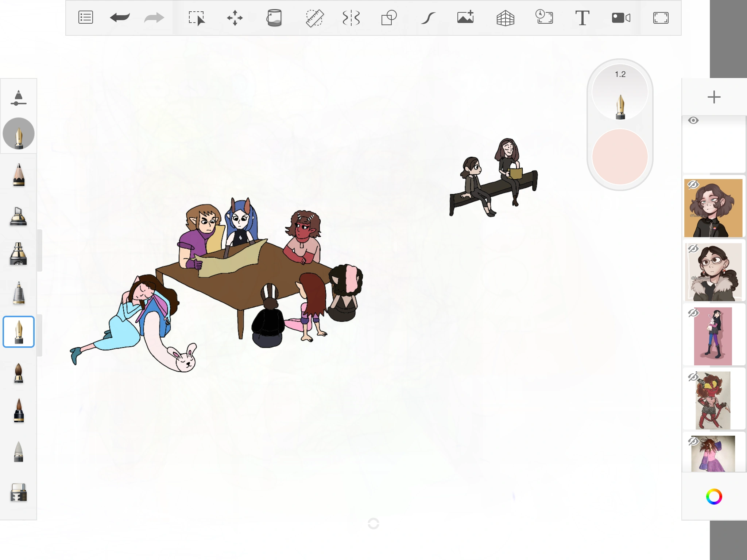
Task: Start Time-lapse recording camera tool
Action: 621,18
